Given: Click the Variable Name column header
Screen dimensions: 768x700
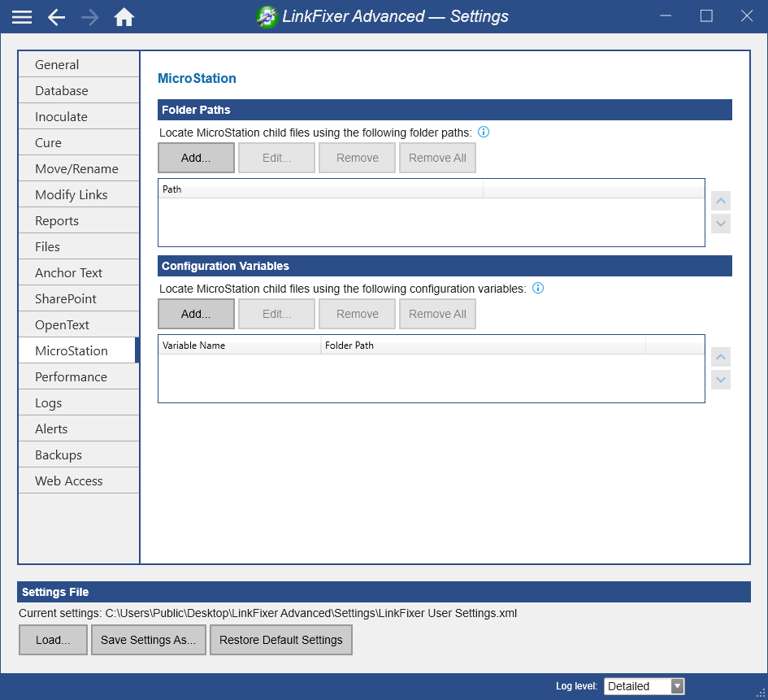Looking at the screenshot, I should click(240, 346).
